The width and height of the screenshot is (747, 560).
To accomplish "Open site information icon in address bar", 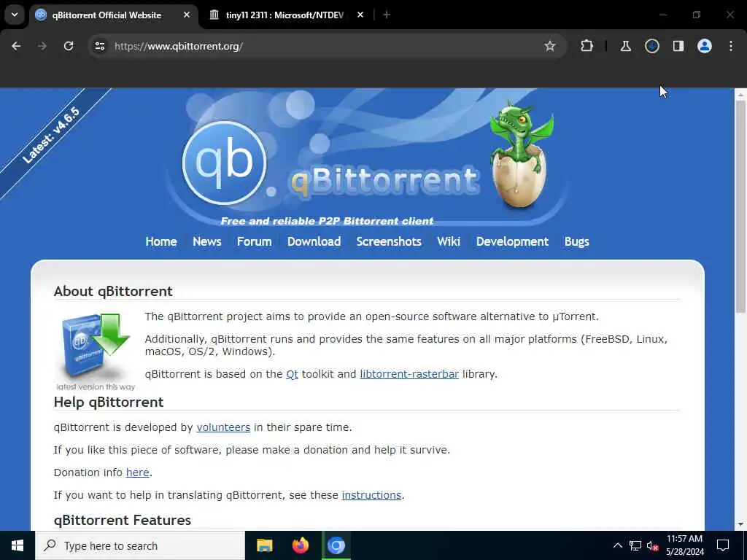I will coord(99,46).
